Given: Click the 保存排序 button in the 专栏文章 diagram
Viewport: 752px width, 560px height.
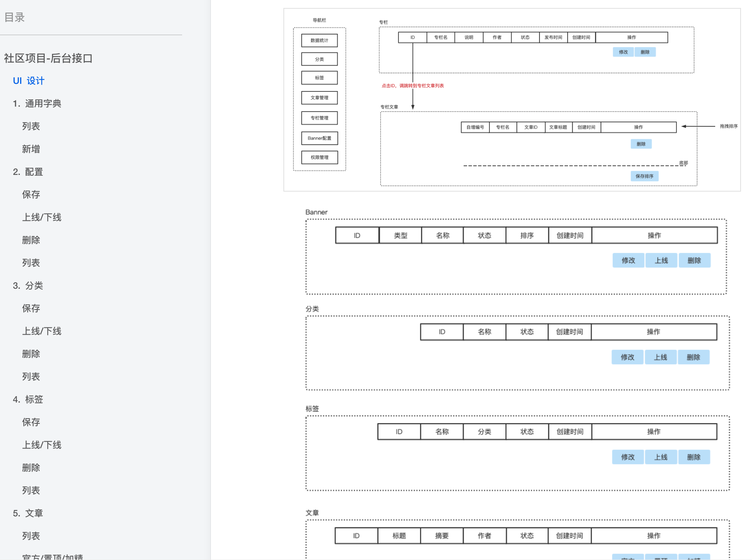Looking at the screenshot, I should pyautogui.click(x=644, y=176).
